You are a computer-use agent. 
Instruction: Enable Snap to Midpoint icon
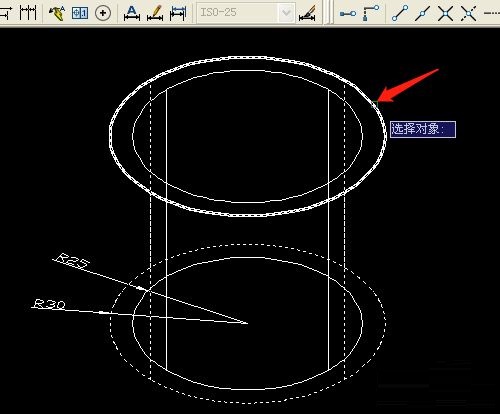click(422, 13)
